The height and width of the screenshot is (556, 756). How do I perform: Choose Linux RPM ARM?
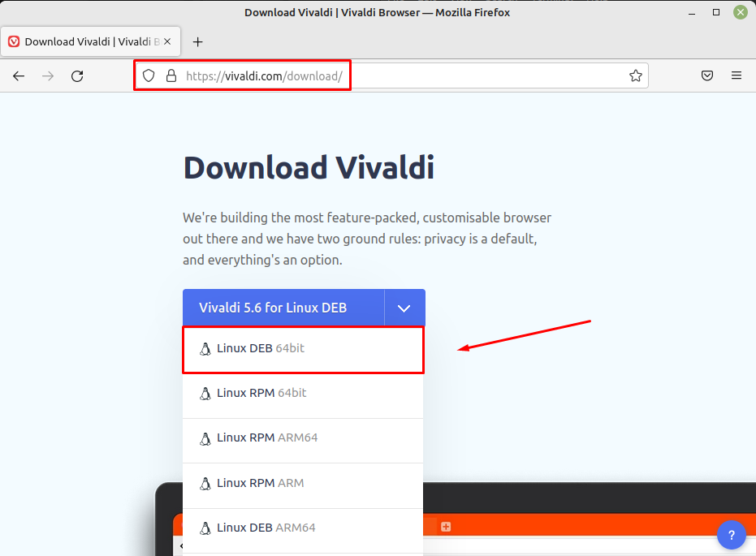tap(303, 485)
